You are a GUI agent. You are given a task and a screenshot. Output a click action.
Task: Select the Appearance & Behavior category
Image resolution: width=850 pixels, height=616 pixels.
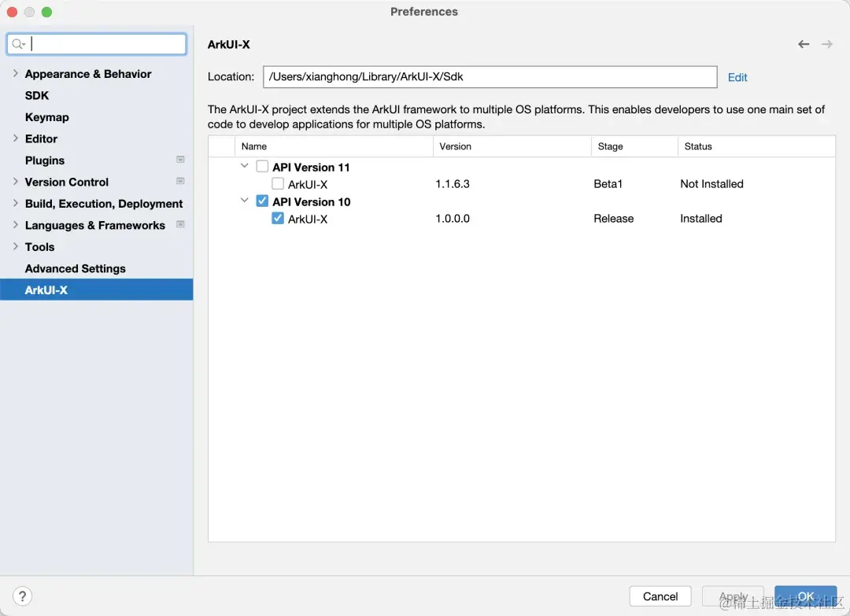tap(88, 74)
